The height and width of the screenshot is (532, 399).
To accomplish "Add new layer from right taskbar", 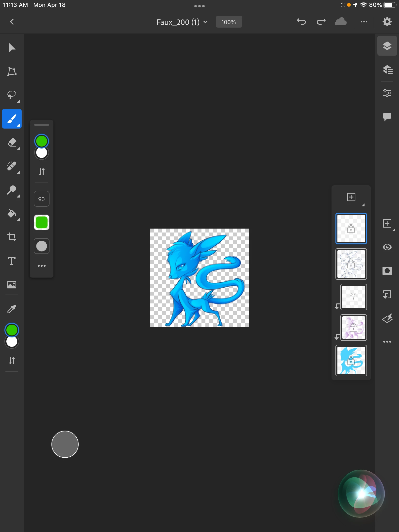I will [x=387, y=224].
